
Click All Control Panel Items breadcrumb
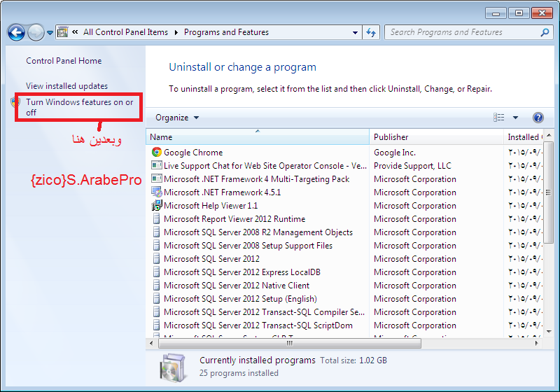click(x=126, y=32)
